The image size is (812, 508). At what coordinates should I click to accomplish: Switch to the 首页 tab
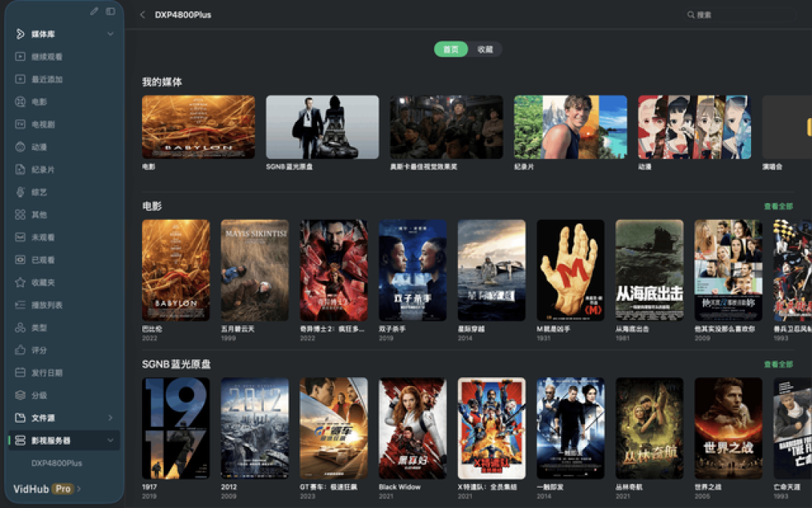pyautogui.click(x=451, y=49)
